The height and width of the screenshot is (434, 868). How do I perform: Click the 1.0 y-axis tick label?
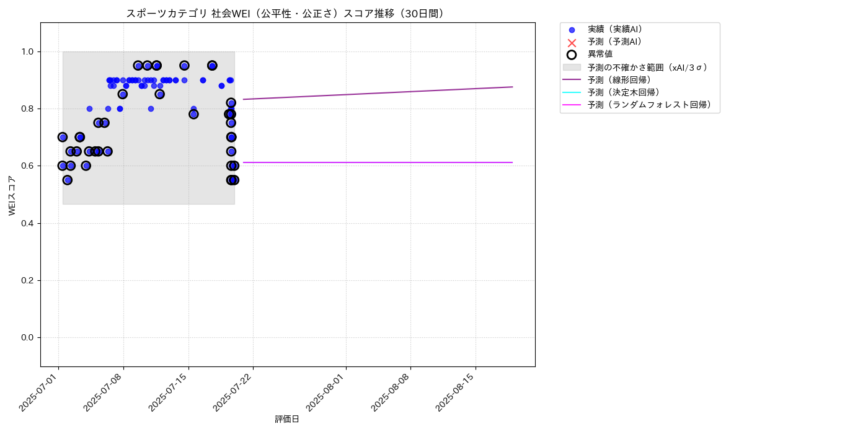(29, 51)
